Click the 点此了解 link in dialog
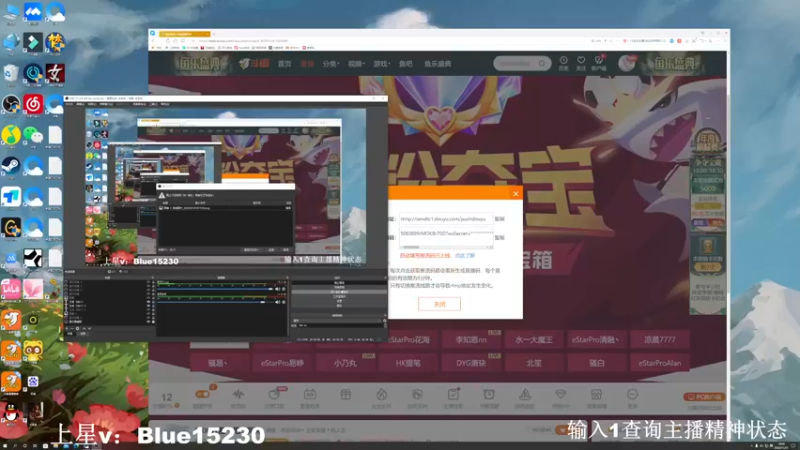800x450 pixels. tap(465, 256)
